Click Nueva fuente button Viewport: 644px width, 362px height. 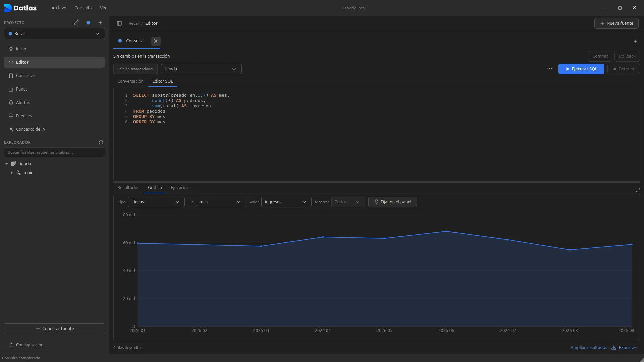(616, 23)
